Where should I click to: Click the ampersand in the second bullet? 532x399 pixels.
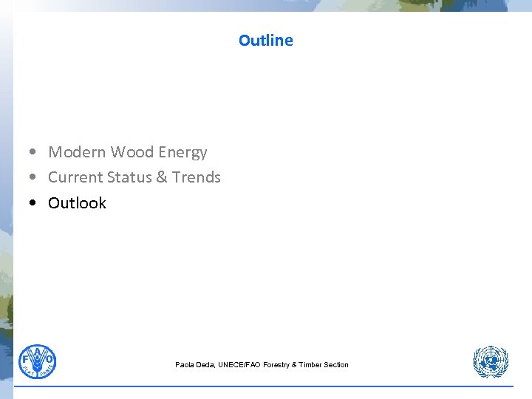click(162, 177)
